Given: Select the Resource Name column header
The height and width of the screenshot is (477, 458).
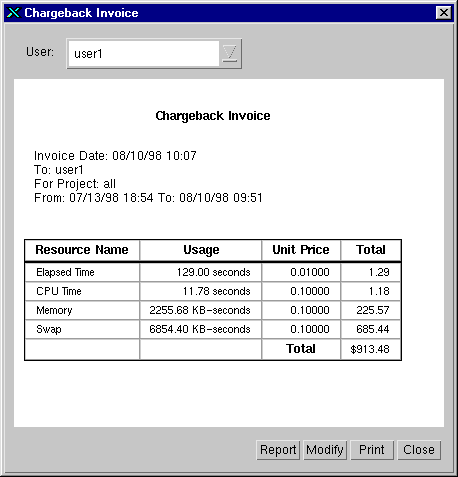Looking at the screenshot, I should click(x=82, y=250).
